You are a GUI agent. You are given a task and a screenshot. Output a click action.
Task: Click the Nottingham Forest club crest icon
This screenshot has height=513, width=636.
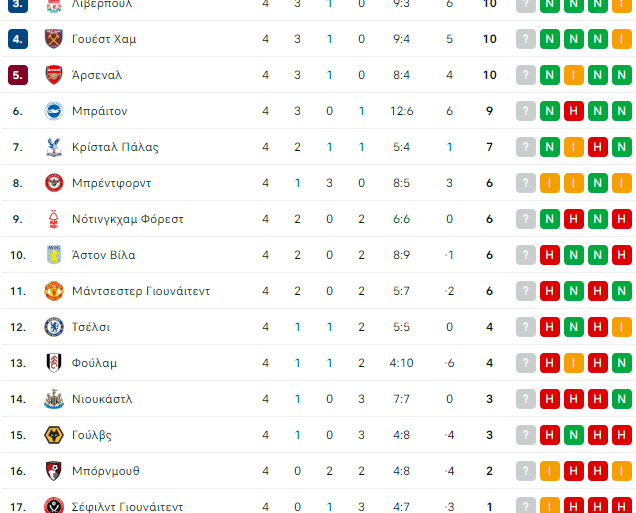54,219
